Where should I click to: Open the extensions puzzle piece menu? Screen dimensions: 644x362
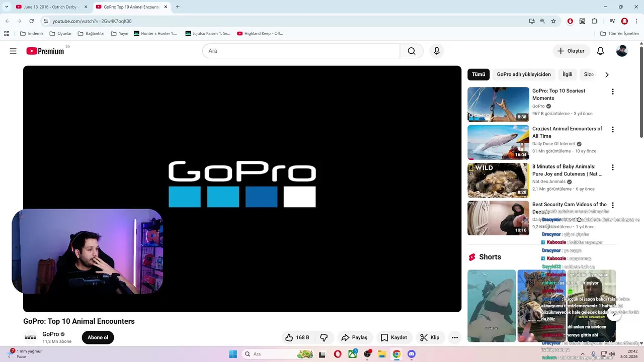click(594, 21)
